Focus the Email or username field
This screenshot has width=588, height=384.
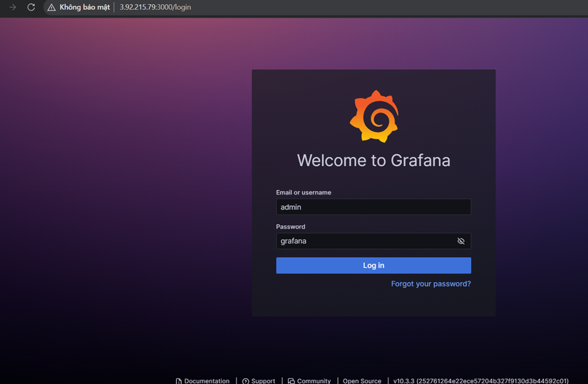pyautogui.click(x=373, y=207)
